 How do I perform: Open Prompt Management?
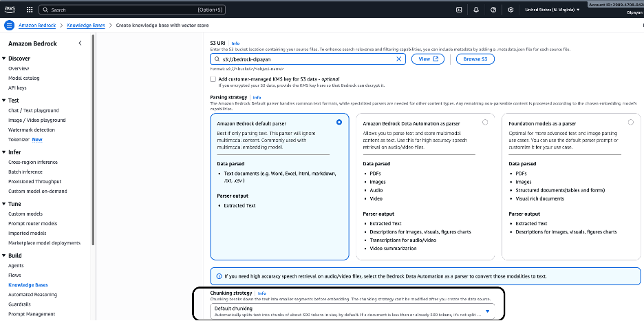tap(32, 314)
